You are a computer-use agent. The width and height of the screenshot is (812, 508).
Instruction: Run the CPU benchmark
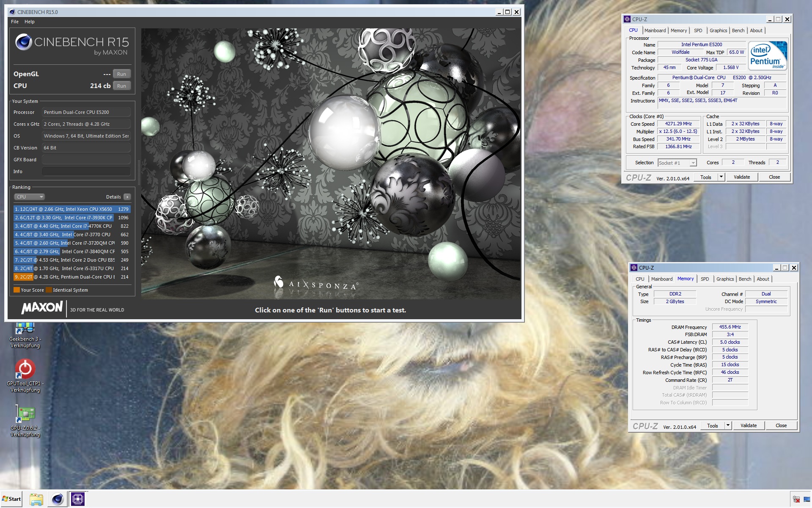[122, 86]
